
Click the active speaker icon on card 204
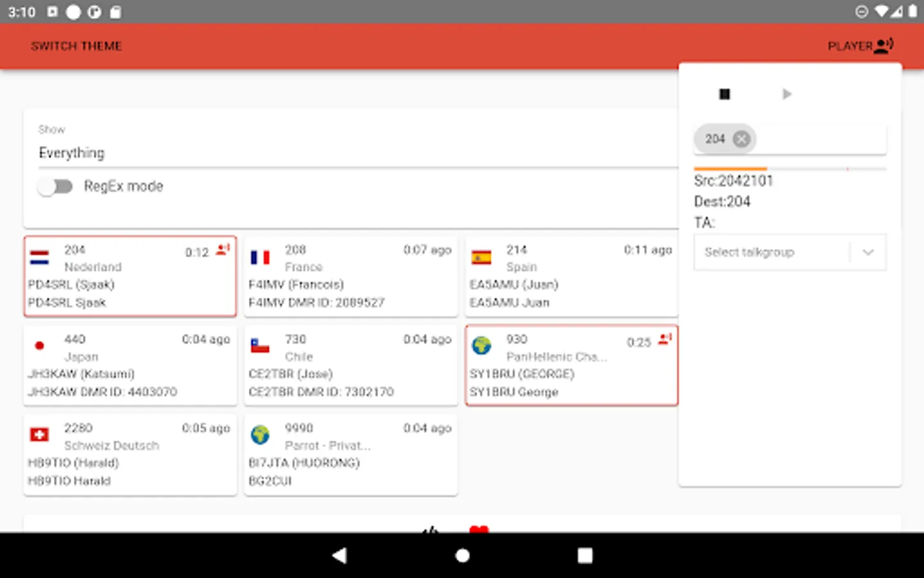tap(223, 249)
